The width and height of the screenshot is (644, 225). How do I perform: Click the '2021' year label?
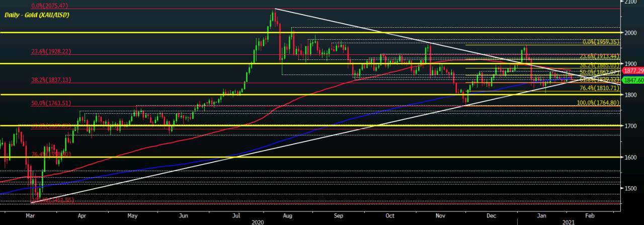tap(569, 221)
